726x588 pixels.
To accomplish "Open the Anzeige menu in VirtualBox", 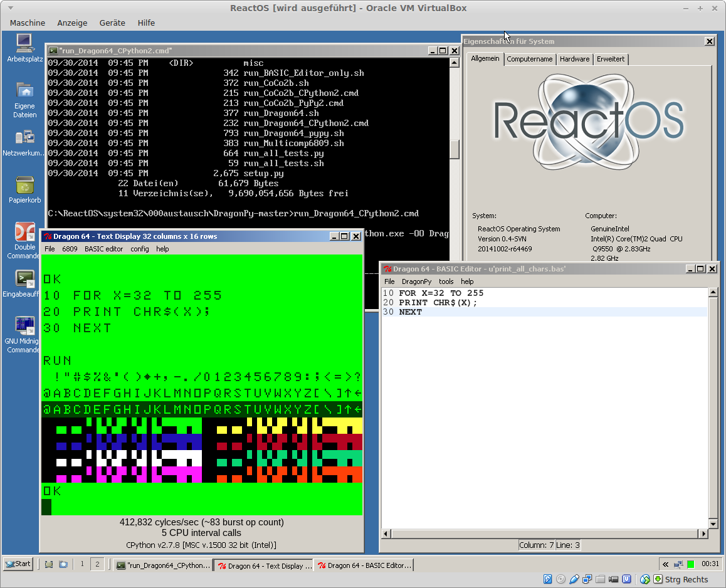I will (72, 23).
